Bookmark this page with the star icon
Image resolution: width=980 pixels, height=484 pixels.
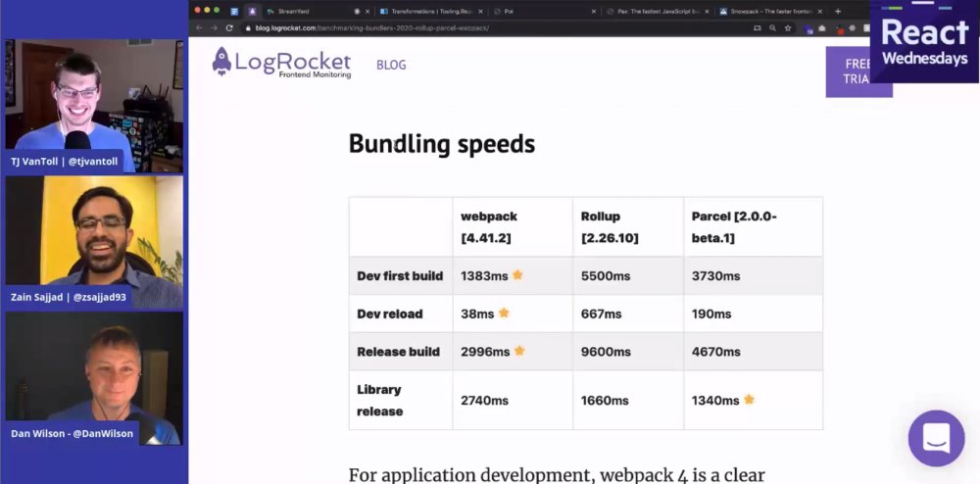pyautogui.click(x=788, y=28)
